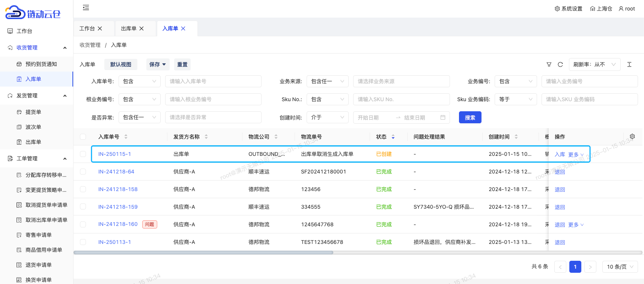Expand the 10 条/页 page size selector

620,267
